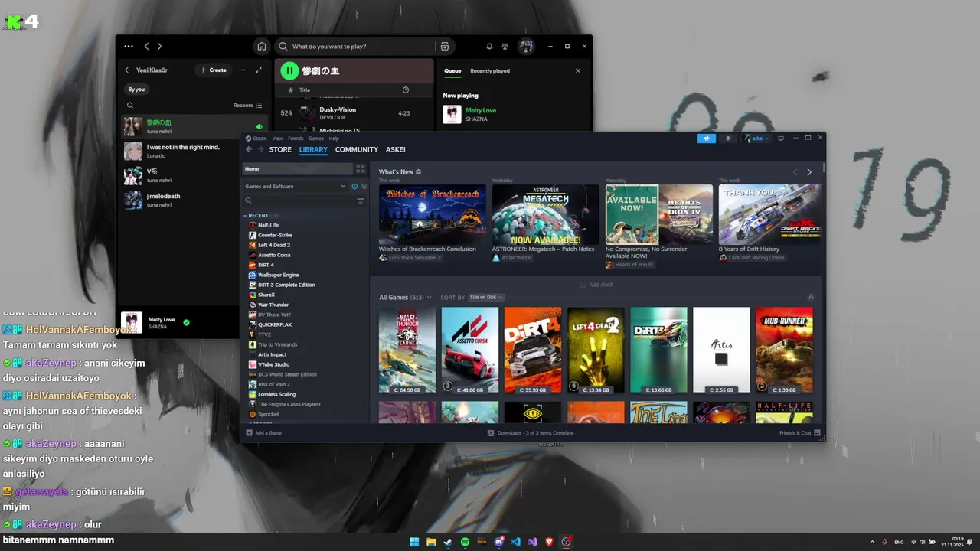Search in Spotify library with magnifier
Screen dimensions: 980x551
130,106
